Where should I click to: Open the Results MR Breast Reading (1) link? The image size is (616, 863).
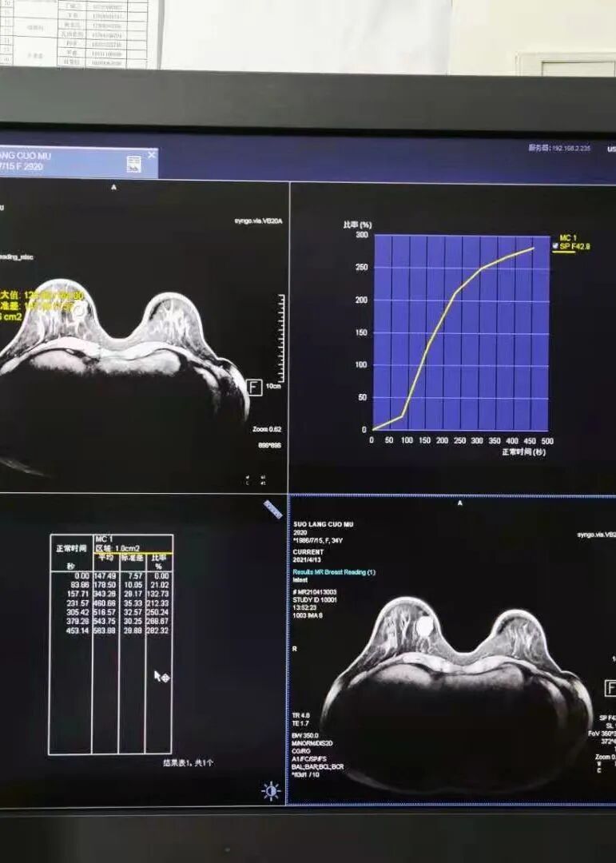point(334,572)
